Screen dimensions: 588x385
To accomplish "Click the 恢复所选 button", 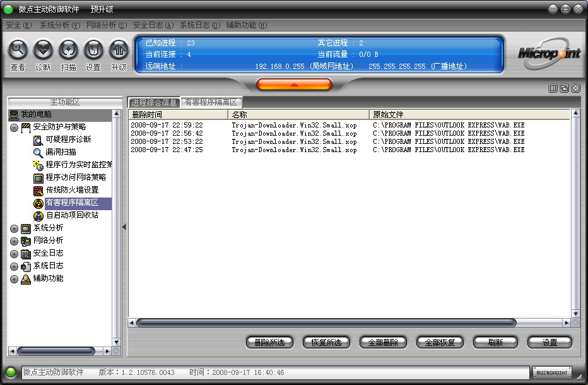I will 326,342.
